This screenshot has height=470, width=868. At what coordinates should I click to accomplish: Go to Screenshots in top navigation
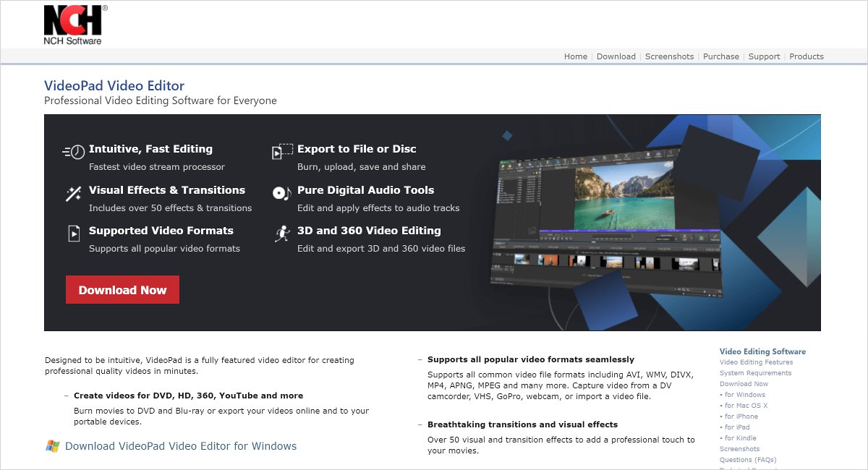click(x=669, y=56)
